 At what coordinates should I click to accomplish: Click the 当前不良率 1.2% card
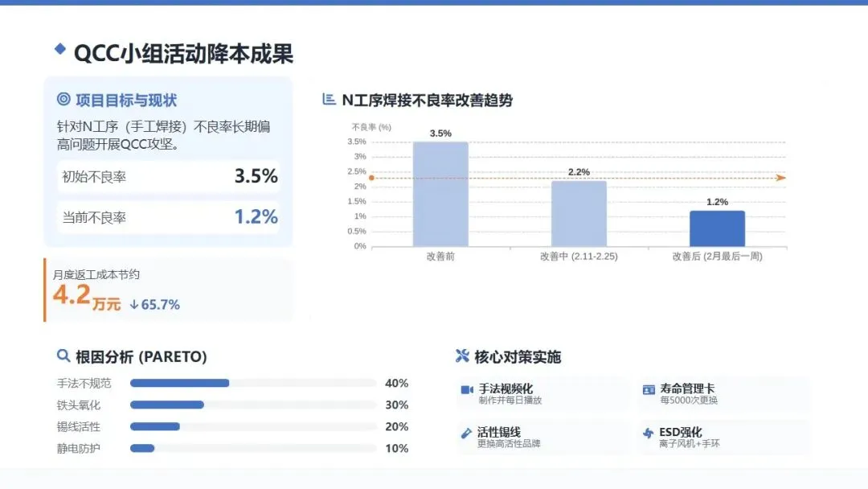169,217
